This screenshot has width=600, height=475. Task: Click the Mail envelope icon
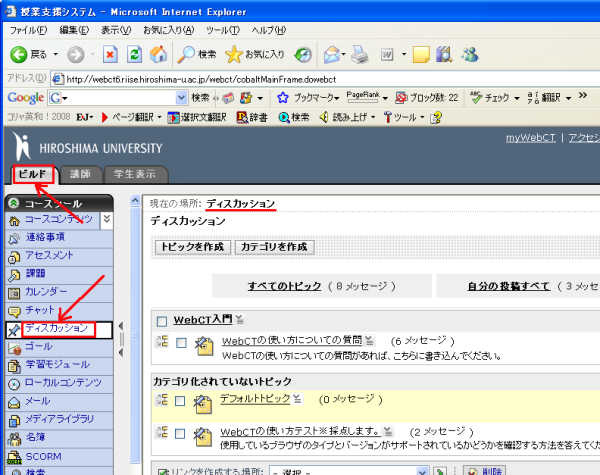pos(331,55)
